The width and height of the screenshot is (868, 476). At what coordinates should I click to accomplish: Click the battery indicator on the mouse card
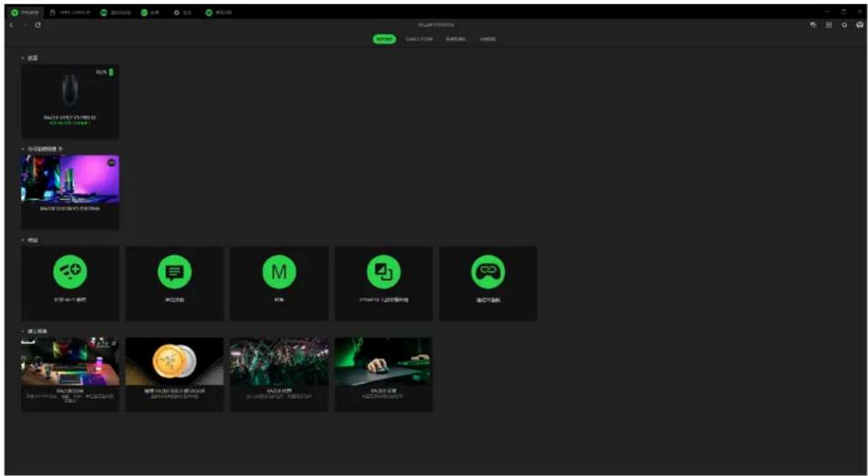[x=111, y=72]
